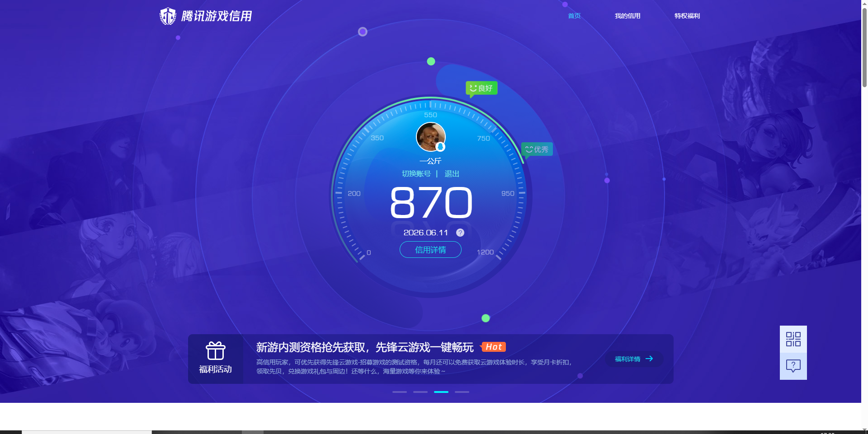The image size is (868, 434).
Task: Select the second carousel indicator dash
Action: tap(420, 392)
